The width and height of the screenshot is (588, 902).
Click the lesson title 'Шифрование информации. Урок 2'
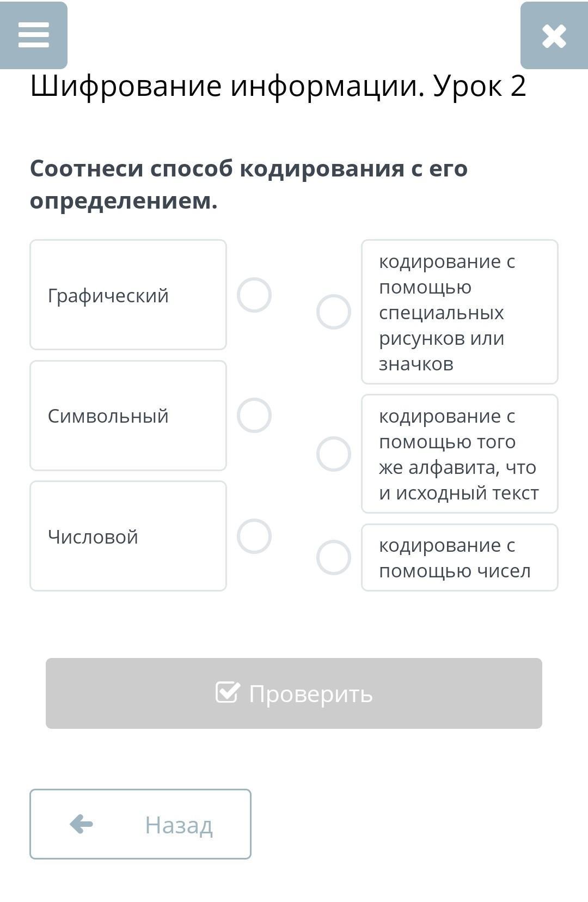(278, 86)
